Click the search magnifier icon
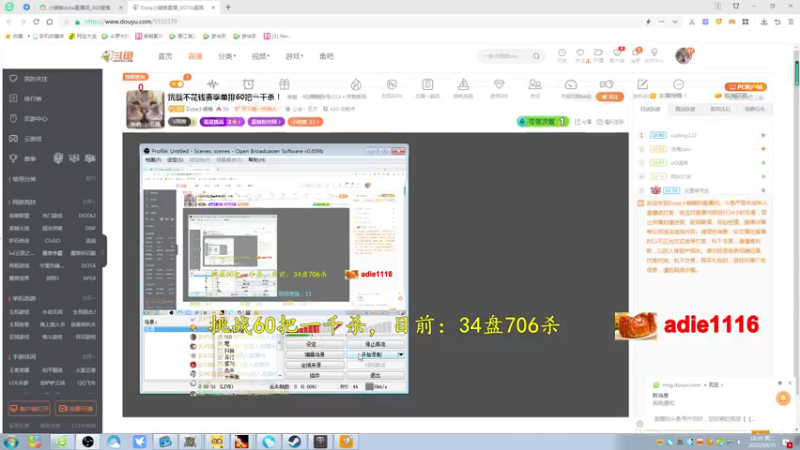The height and width of the screenshot is (450, 800). [536, 56]
